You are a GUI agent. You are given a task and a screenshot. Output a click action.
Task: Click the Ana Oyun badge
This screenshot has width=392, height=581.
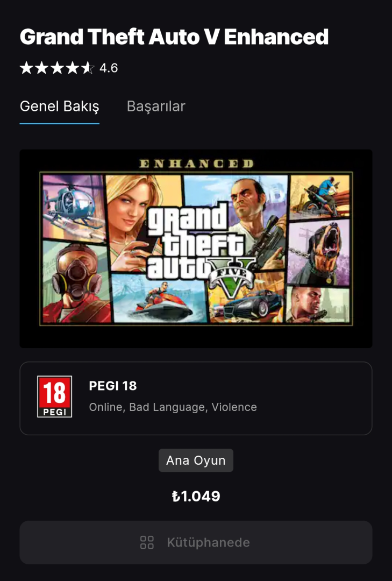[196, 460]
